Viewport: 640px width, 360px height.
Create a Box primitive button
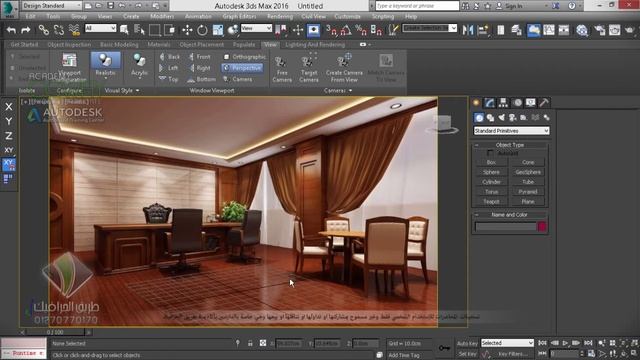click(x=491, y=162)
